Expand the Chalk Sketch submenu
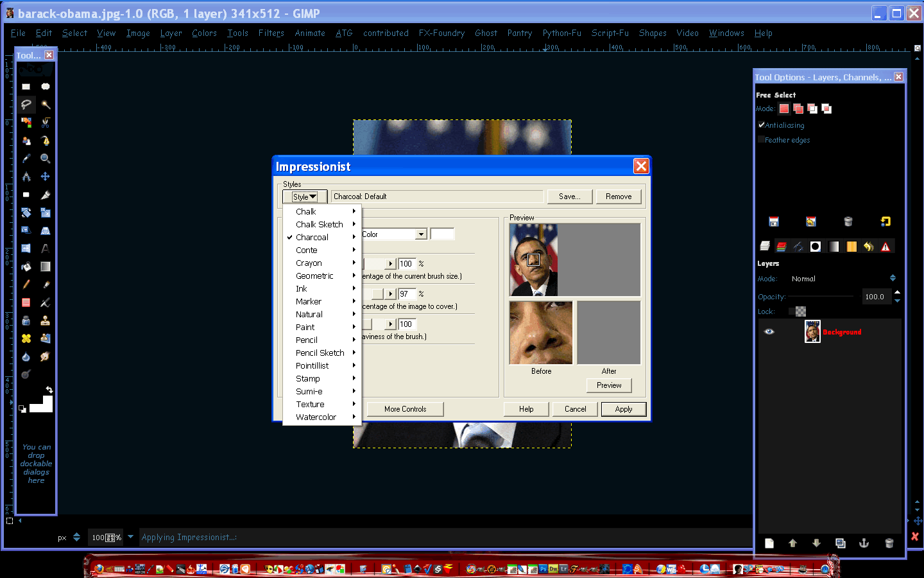The width and height of the screenshot is (924, 578). [x=322, y=224]
